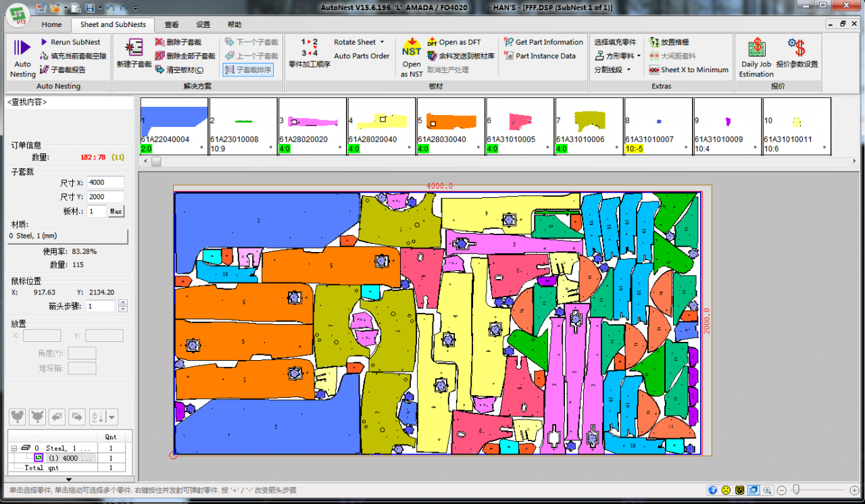Open the 设置 settings menu tab
The image size is (865, 504).
203,24
